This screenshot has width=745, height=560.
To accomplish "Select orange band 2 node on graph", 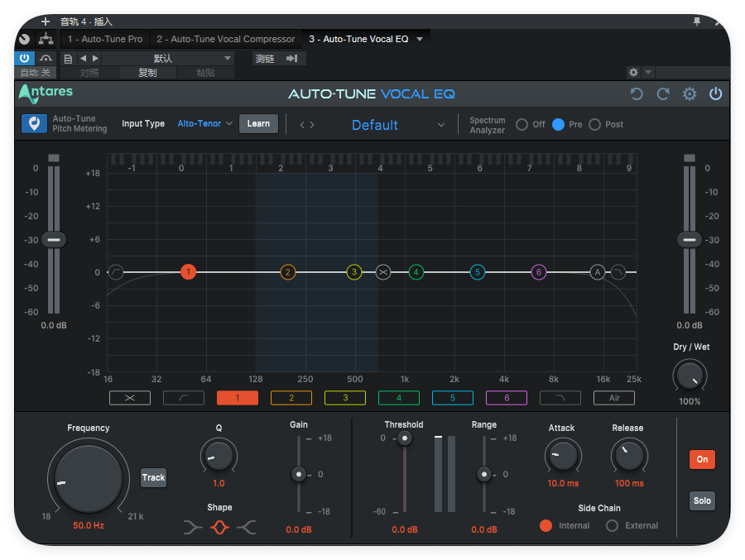I will [x=287, y=272].
